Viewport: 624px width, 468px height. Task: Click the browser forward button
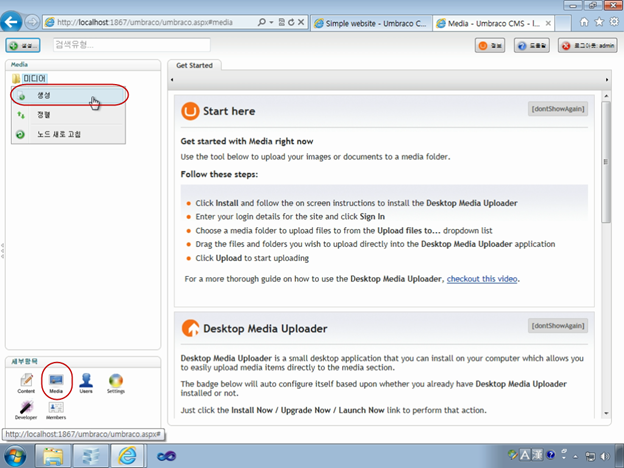point(32,22)
